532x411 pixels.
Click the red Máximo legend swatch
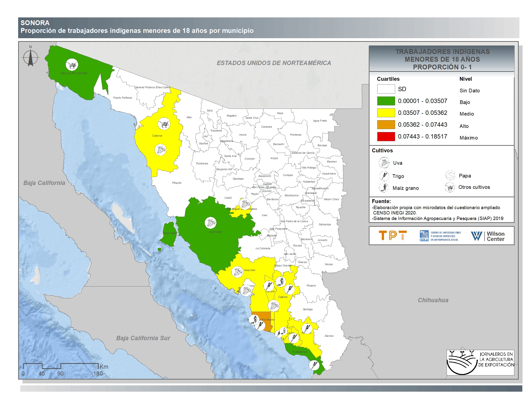386,136
